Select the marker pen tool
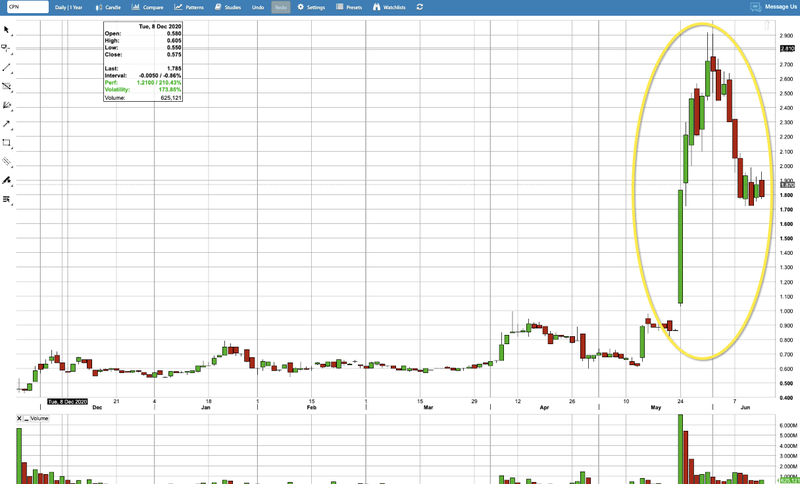 [6, 181]
